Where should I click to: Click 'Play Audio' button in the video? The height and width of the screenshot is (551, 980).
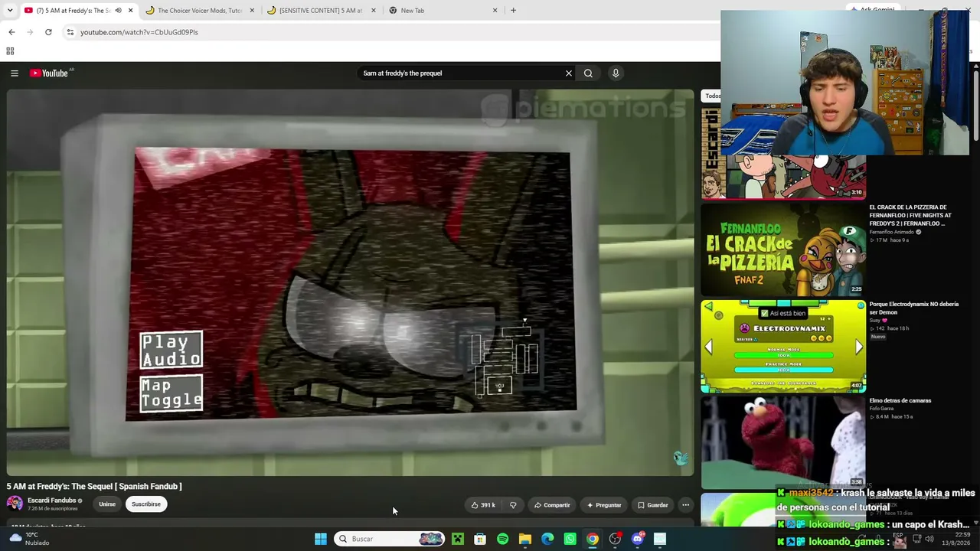coord(171,350)
